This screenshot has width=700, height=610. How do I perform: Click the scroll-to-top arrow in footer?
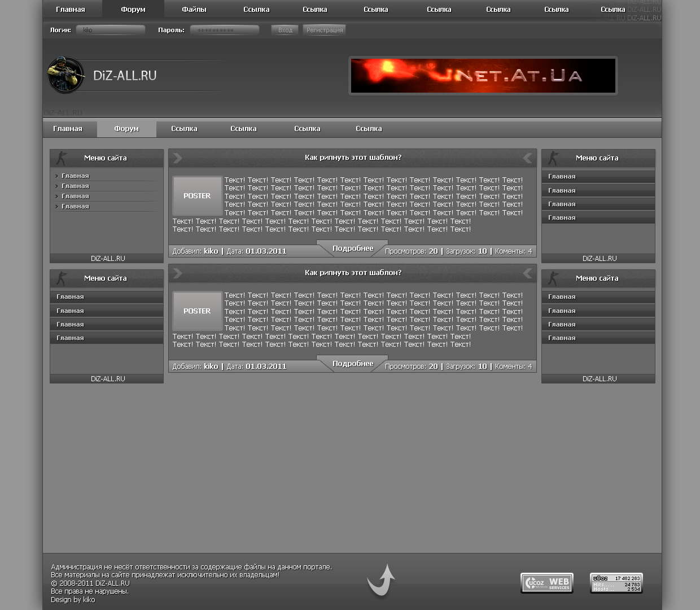point(382,580)
